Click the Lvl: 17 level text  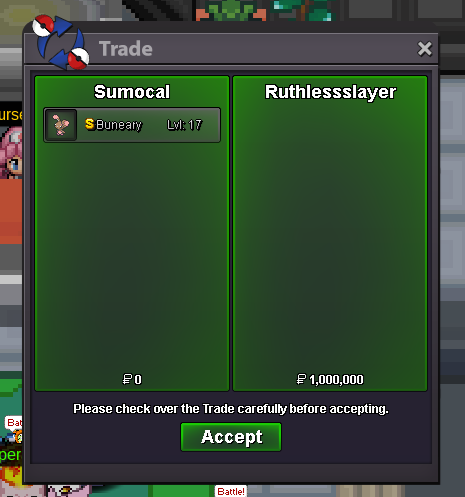pyautogui.click(x=184, y=125)
